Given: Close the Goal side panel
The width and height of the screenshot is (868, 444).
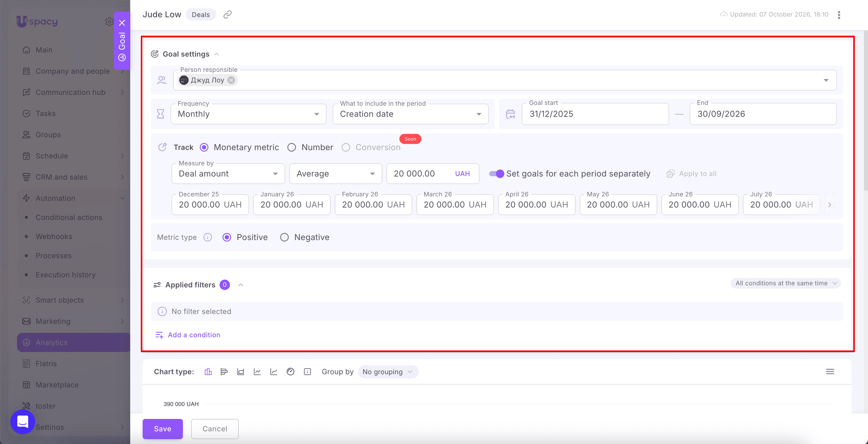Looking at the screenshot, I should click(122, 23).
